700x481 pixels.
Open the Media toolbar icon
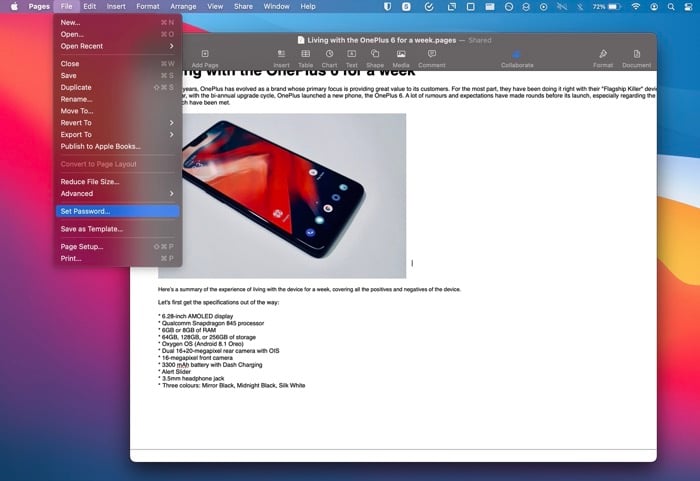point(401,54)
